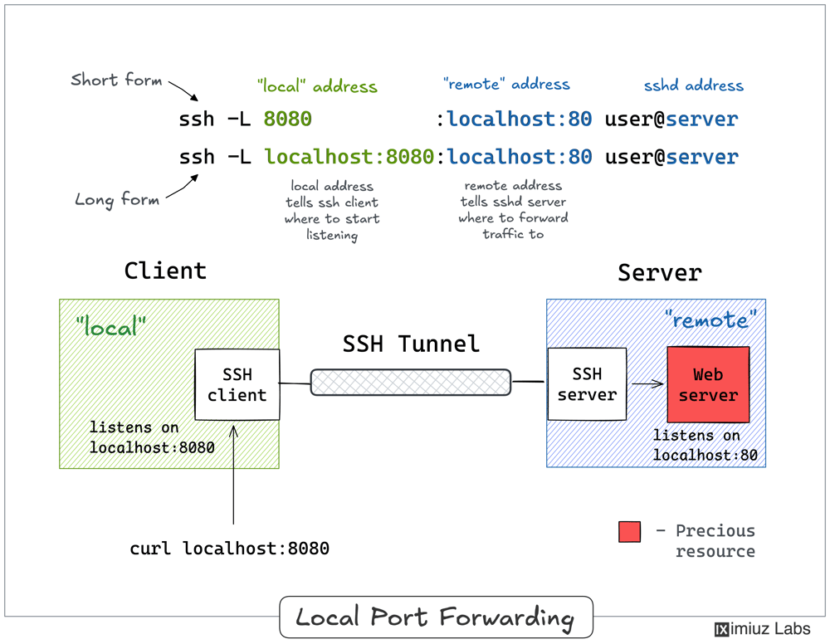Click user@server in the long form command
Viewport: 830px width, 644px height.
tap(671, 157)
